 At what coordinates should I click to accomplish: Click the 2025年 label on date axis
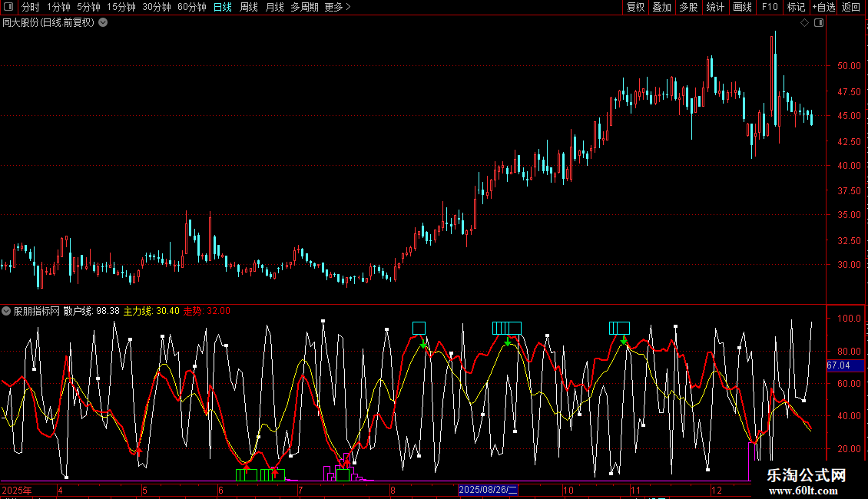17,490
